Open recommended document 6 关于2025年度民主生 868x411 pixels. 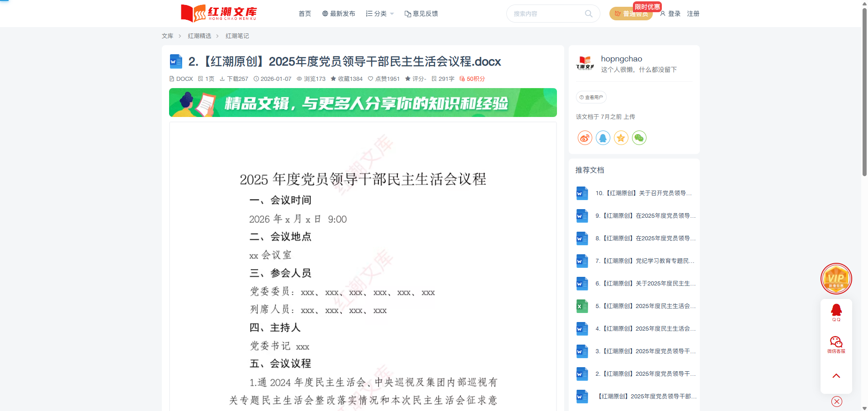(x=646, y=284)
